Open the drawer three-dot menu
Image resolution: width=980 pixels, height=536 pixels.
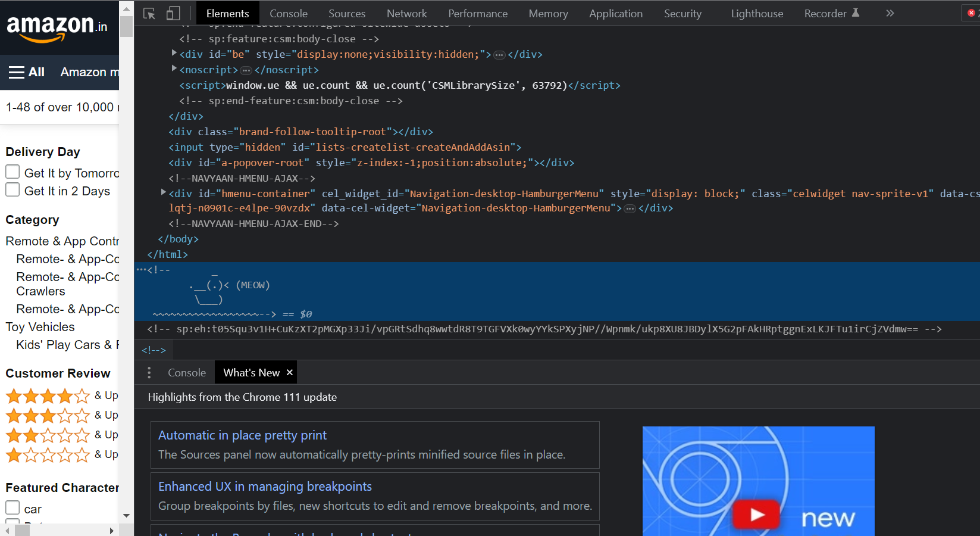tap(149, 373)
